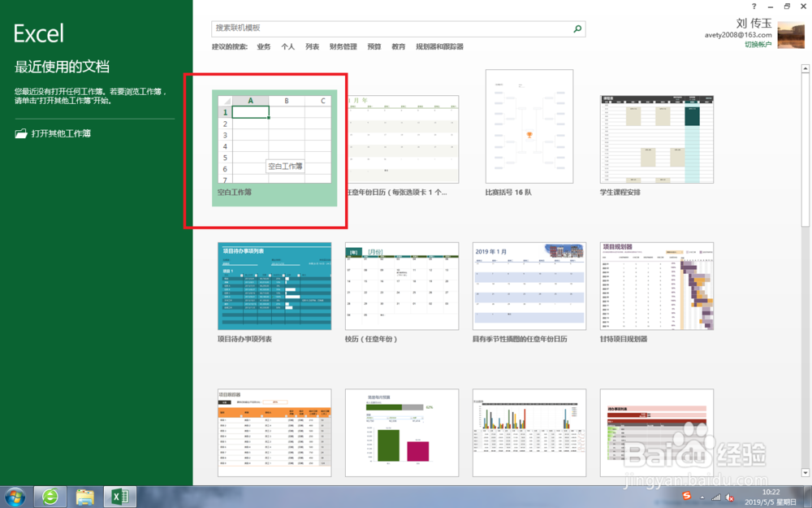
Task: Open the simple monthly budget template thumbnail
Action: (402, 433)
